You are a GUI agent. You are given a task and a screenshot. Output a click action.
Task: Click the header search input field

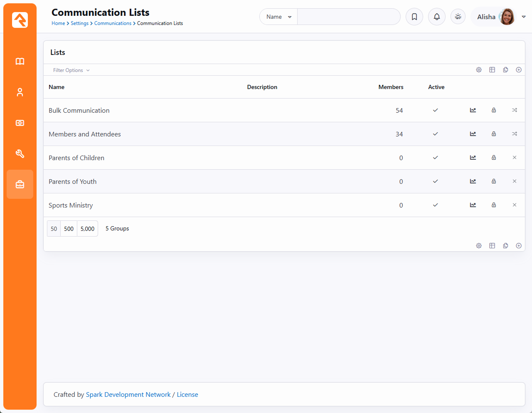click(348, 17)
